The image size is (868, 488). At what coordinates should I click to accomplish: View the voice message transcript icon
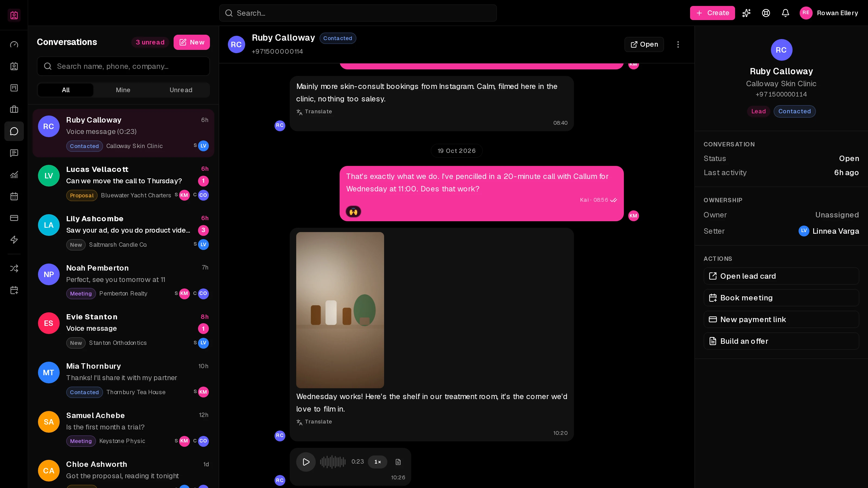click(398, 462)
